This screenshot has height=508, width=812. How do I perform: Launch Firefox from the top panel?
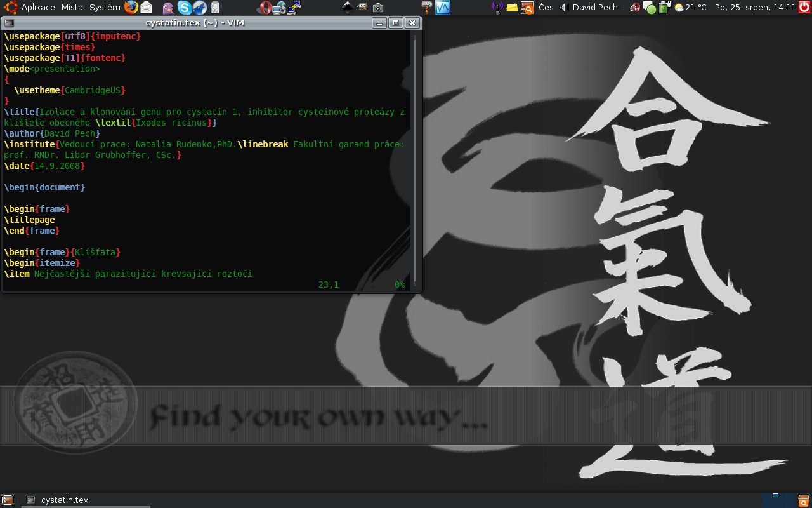[x=131, y=8]
